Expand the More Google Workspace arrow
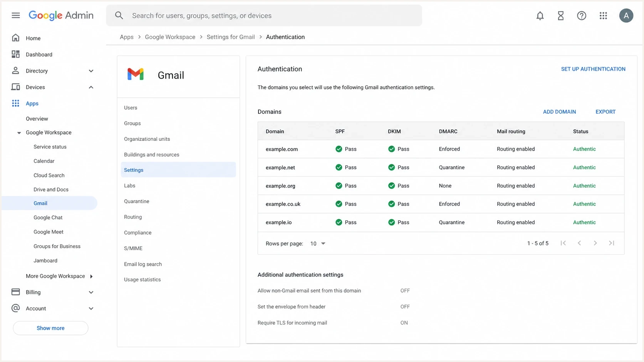The image size is (644, 362). tap(91, 276)
